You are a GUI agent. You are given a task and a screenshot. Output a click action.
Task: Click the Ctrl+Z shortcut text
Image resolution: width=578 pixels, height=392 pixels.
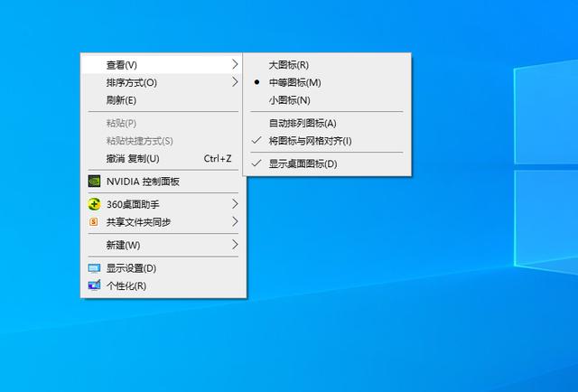tap(218, 159)
